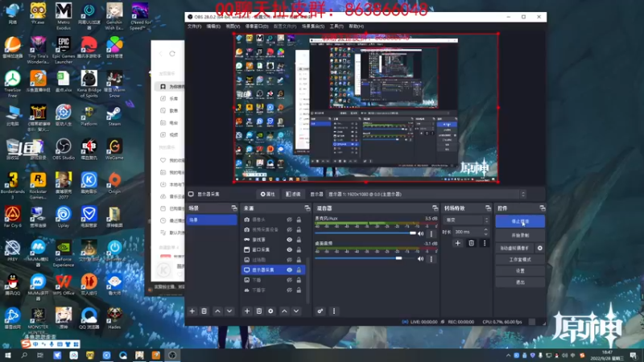This screenshot has height=362, width=644.
Task: Mute the 麦克风/Aux speaker icon
Action: 420,233
